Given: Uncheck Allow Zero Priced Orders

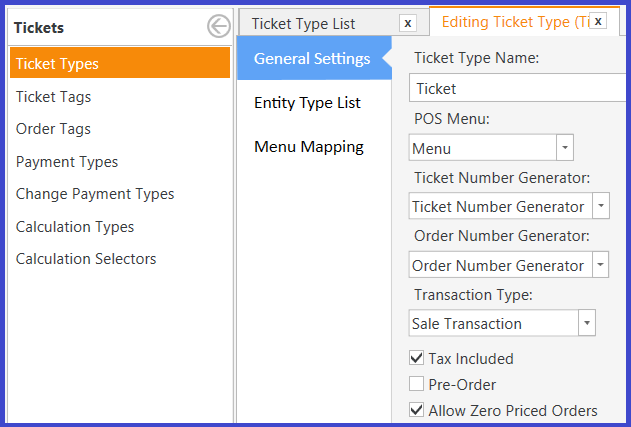Looking at the screenshot, I should click(417, 410).
